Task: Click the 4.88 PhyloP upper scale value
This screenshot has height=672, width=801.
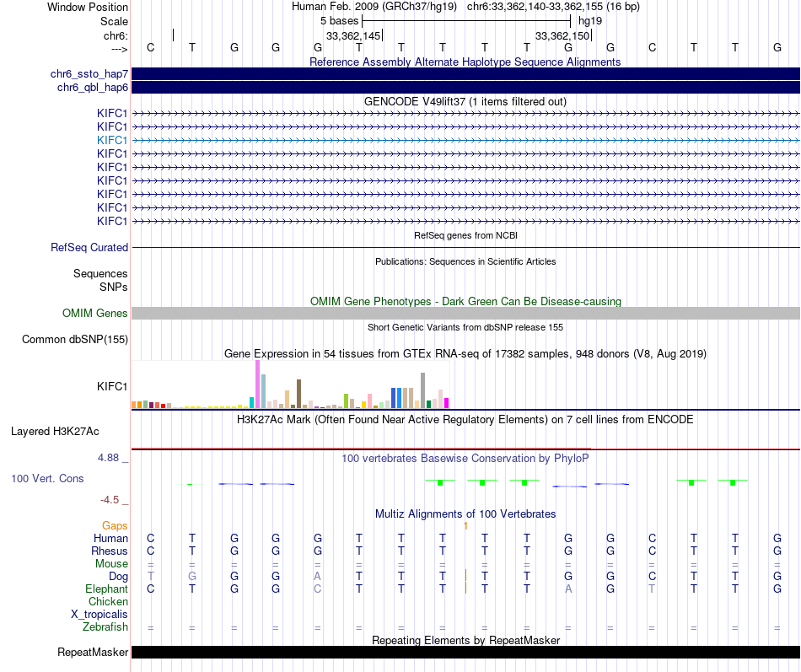Action: 108,458
